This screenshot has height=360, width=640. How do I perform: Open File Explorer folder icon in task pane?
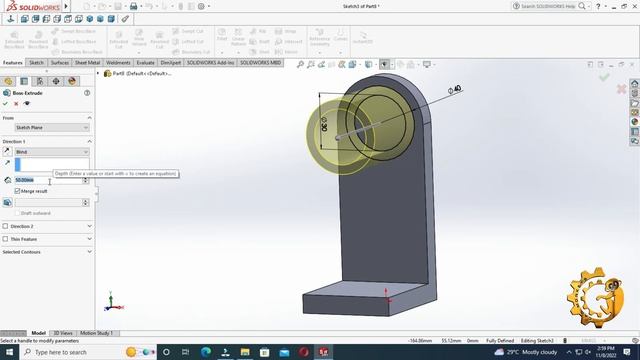[635, 103]
